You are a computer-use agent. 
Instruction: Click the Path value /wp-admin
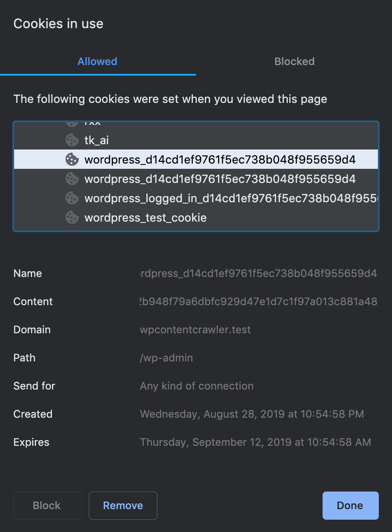pos(166,357)
